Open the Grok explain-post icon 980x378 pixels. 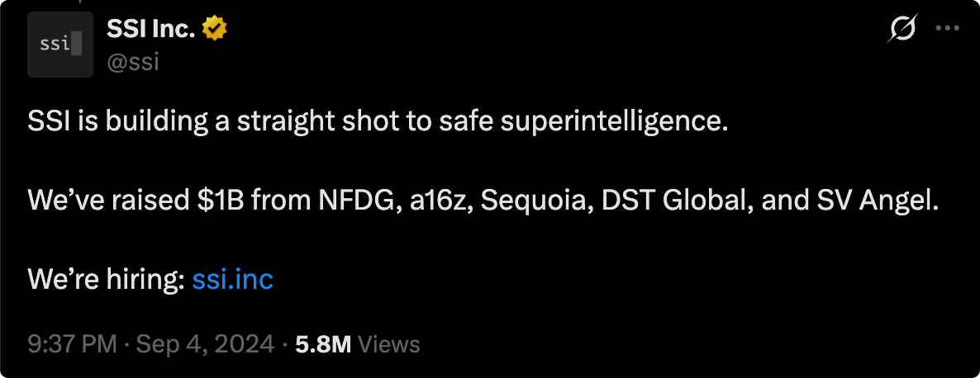click(902, 31)
